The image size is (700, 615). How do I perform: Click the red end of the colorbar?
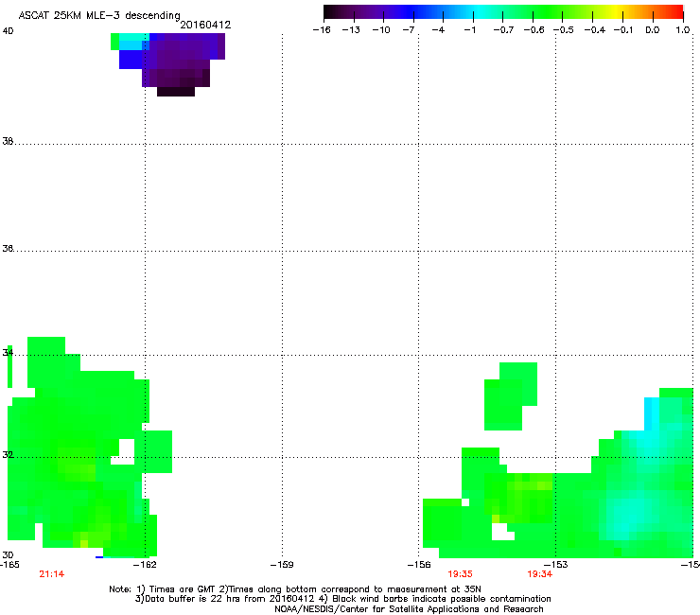click(674, 12)
